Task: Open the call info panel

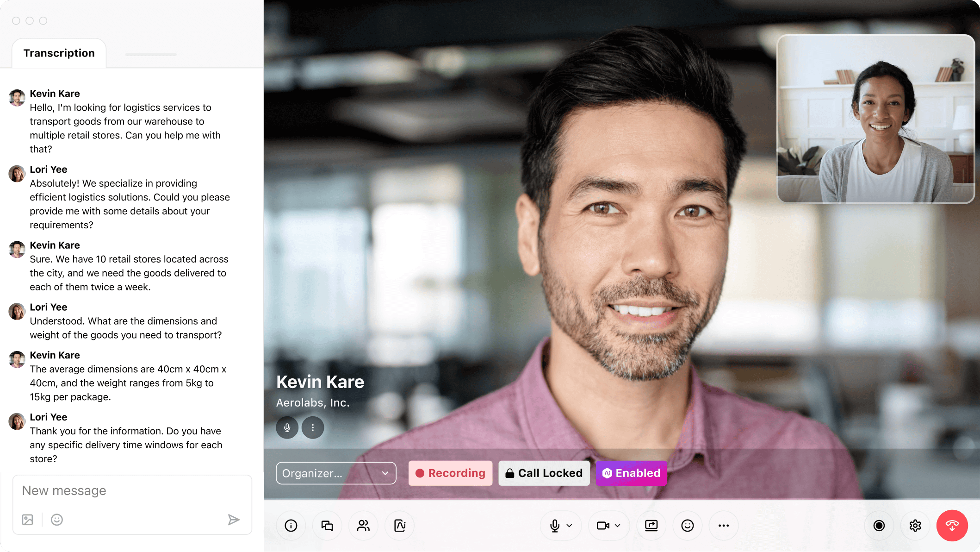Action: (291, 526)
